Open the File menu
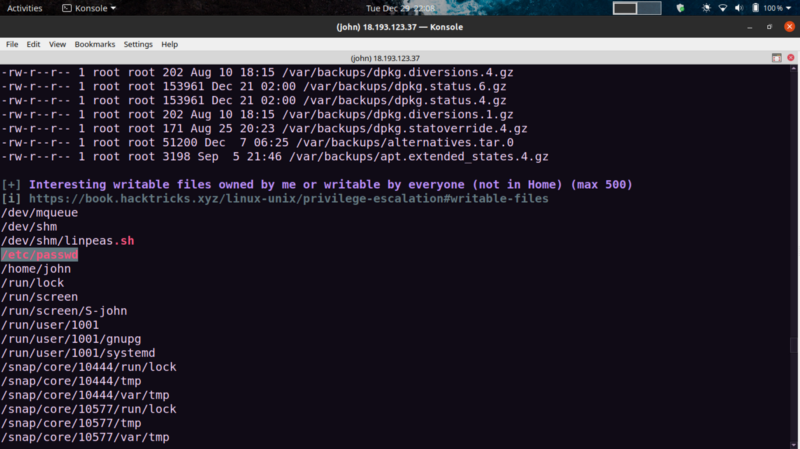800x449 pixels. [12, 44]
